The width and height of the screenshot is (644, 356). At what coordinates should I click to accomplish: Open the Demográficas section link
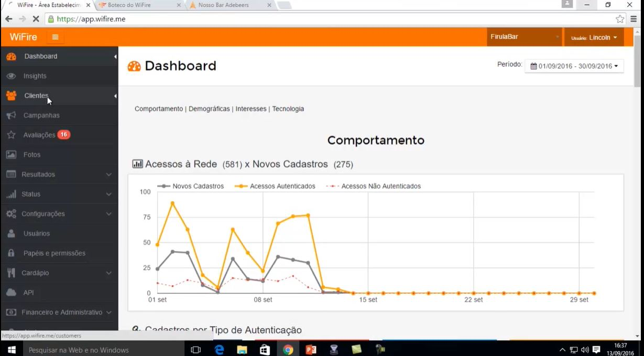(210, 109)
